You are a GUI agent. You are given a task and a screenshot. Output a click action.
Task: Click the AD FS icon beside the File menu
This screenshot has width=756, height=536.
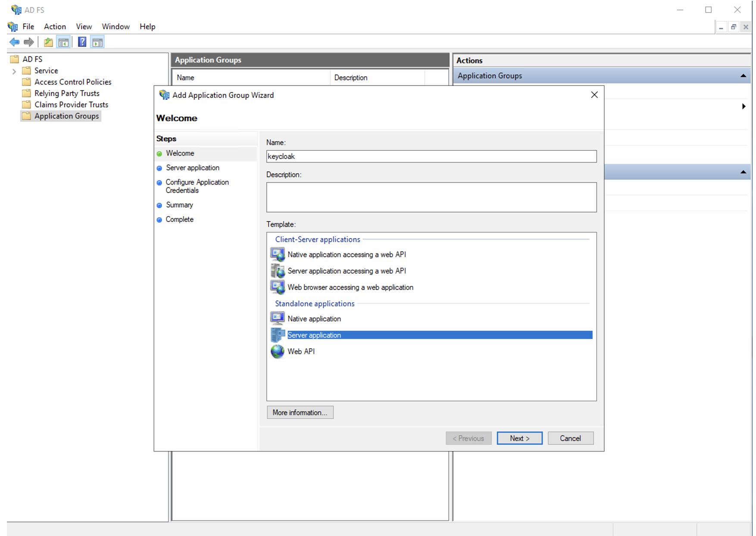tap(13, 27)
